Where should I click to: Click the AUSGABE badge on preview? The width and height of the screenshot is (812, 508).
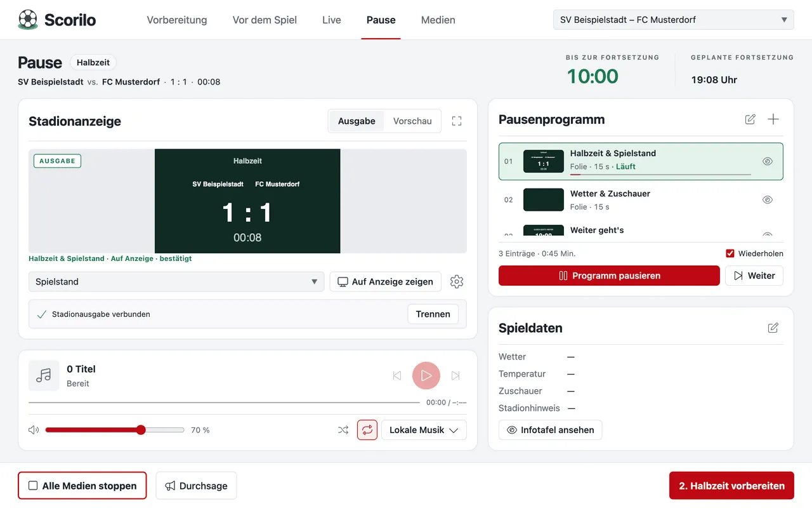point(57,161)
